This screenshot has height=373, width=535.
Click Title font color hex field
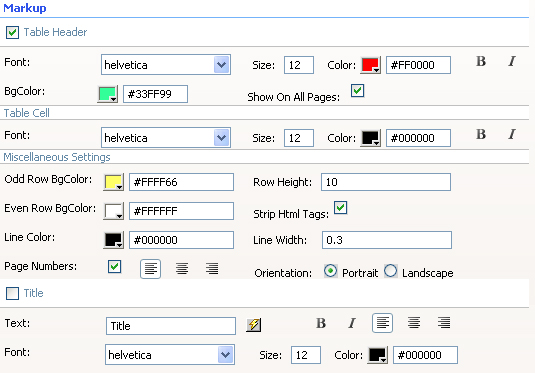pos(425,355)
